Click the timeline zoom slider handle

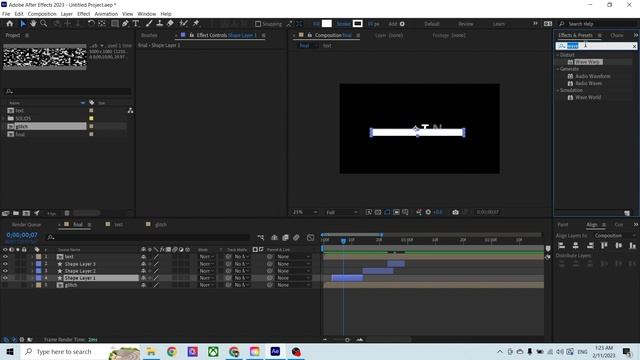[347, 340]
